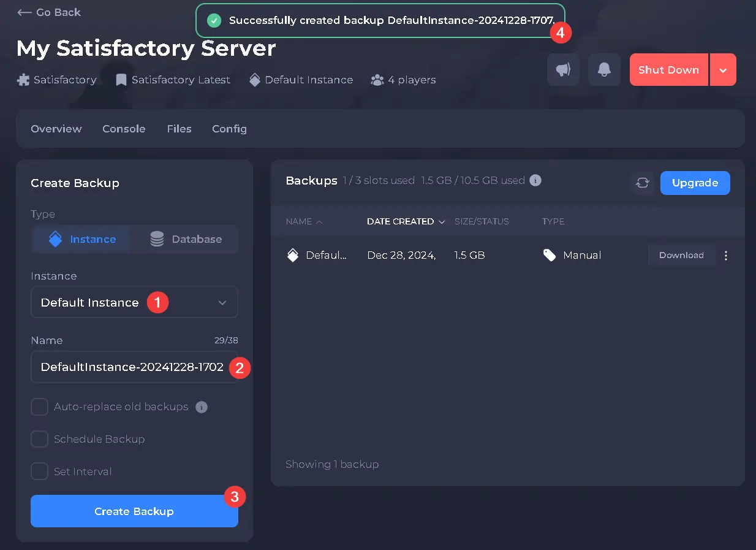The height and width of the screenshot is (550, 756).
Task: Click the 1.5 GB size cell
Action: pos(470,255)
